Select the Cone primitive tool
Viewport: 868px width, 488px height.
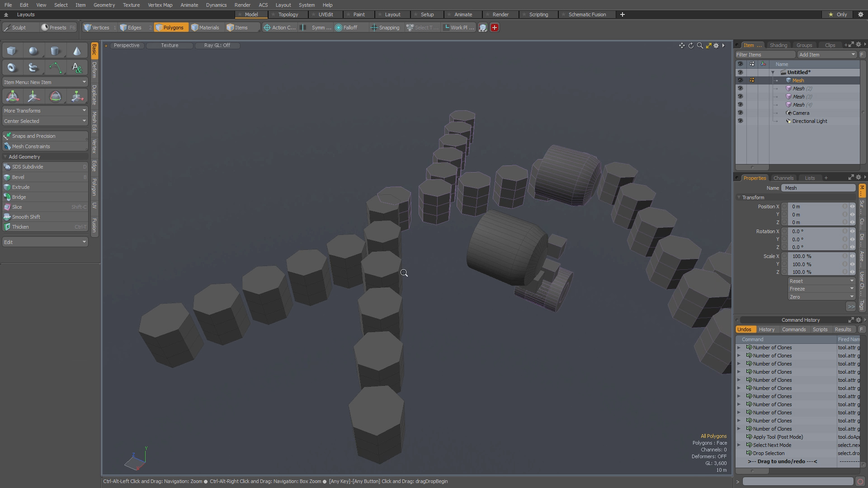click(77, 51)
